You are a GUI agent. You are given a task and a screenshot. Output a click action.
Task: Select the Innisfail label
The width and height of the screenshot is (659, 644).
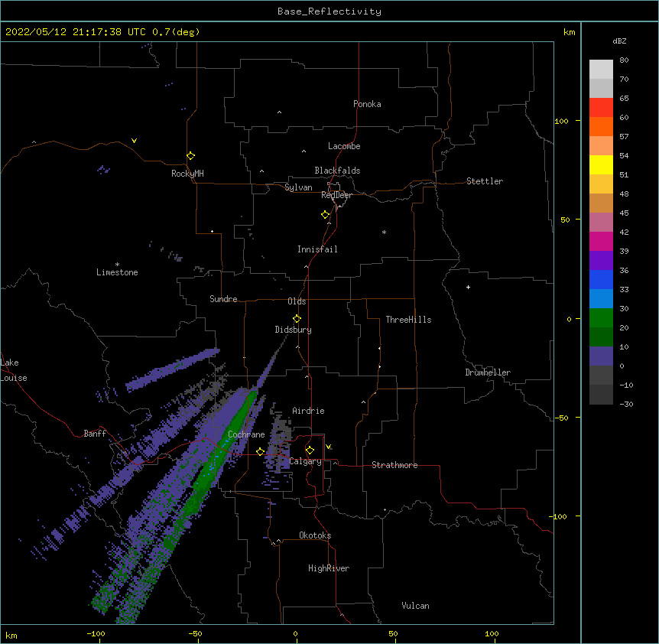[x=317, y=249]
